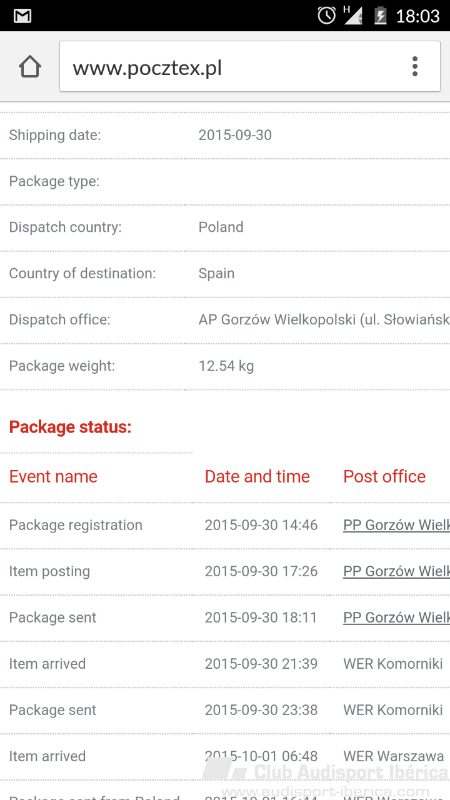Viewport: 450px width, 800px height.
Task: Tap the 2015-09-30 shipping date value
Action: [x=235, y=135]
